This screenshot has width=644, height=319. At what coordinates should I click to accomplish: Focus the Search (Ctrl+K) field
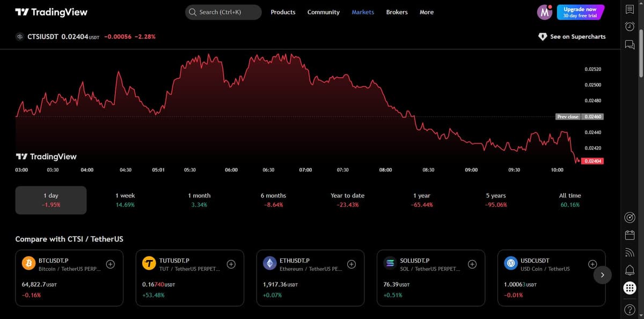[x=223, y=12]
